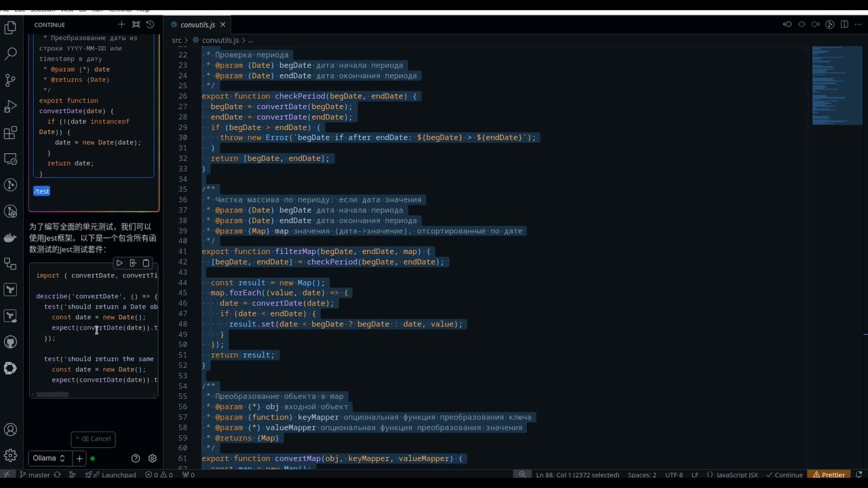868x488 pixels.
Task: Insert generated code at cursor
Action: (x=133, y=263)
